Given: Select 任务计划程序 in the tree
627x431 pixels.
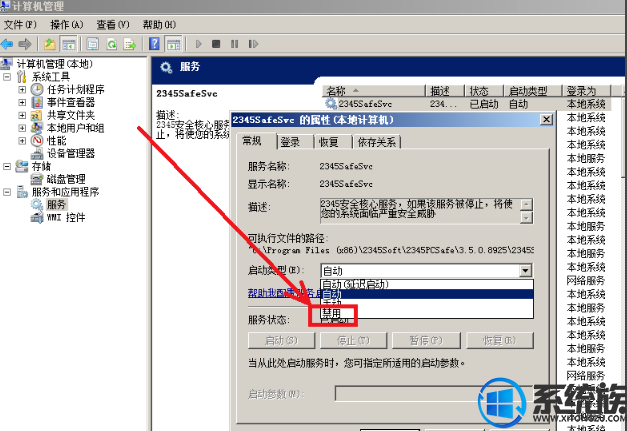Looking at the screenshot, I should coord(76,89).
